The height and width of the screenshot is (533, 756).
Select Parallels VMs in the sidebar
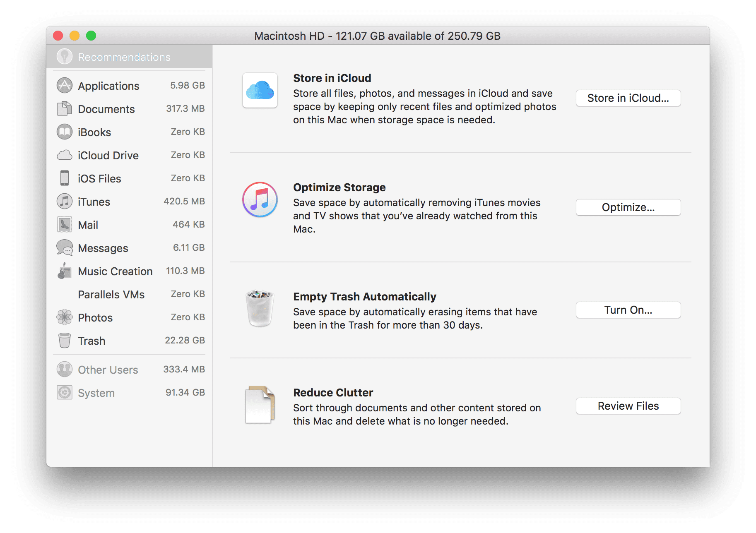point(111,294)
